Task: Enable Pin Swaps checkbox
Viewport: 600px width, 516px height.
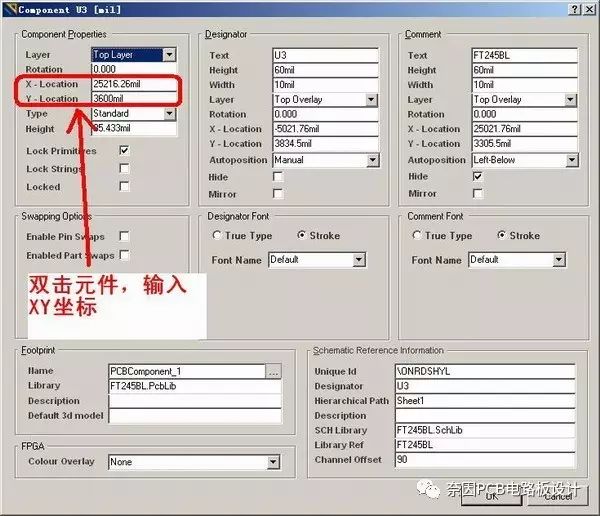Action: pos(124,236)
